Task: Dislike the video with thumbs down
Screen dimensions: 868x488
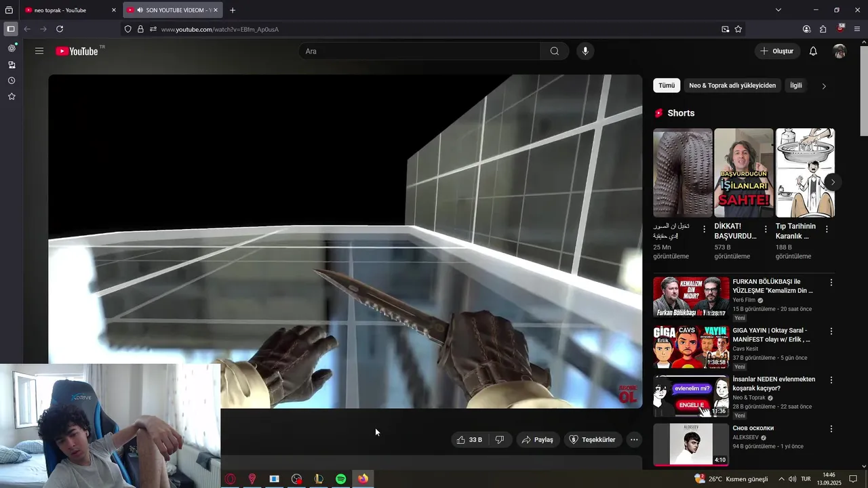Action: coord(500,440)
